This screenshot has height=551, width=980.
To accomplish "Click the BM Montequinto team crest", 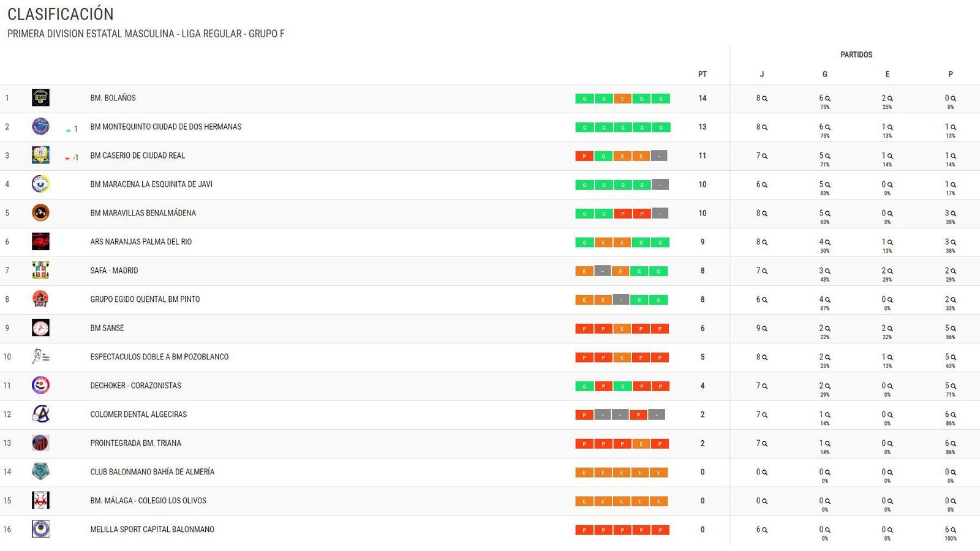I will 40,127.
